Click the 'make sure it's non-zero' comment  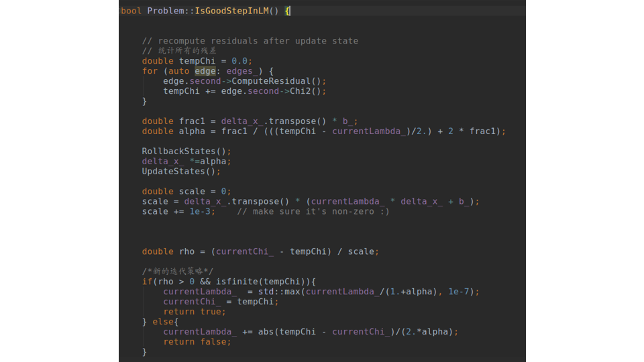313,211
